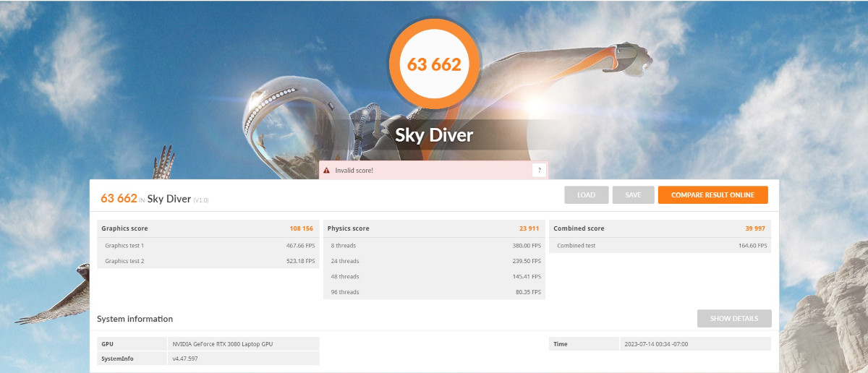Click the red warning triangle icon
The width and height of the screenshot is (868, 373).
pos(328,171)
